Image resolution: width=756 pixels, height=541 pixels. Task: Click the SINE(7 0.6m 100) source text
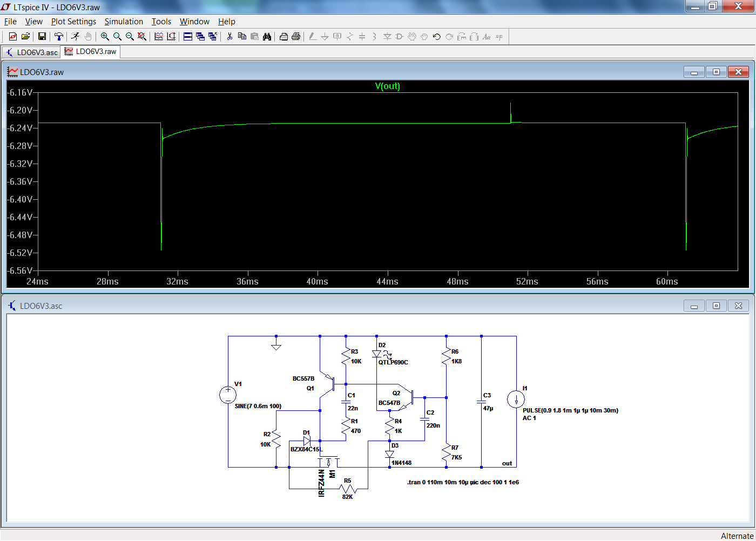click(x=258, y=406)
